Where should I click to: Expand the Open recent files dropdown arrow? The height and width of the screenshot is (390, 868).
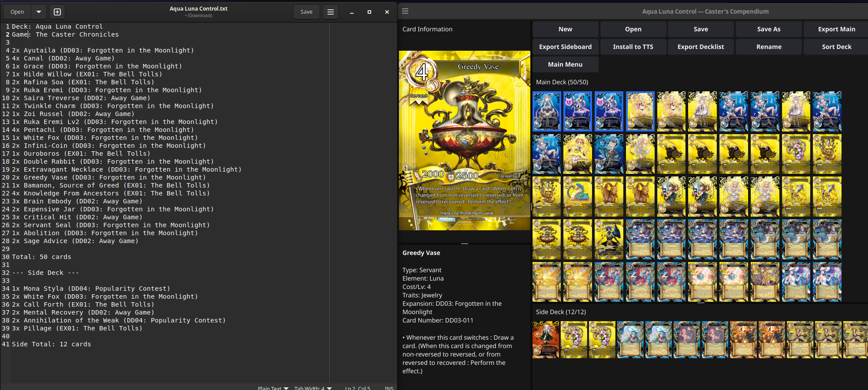(x=39, y=12)
